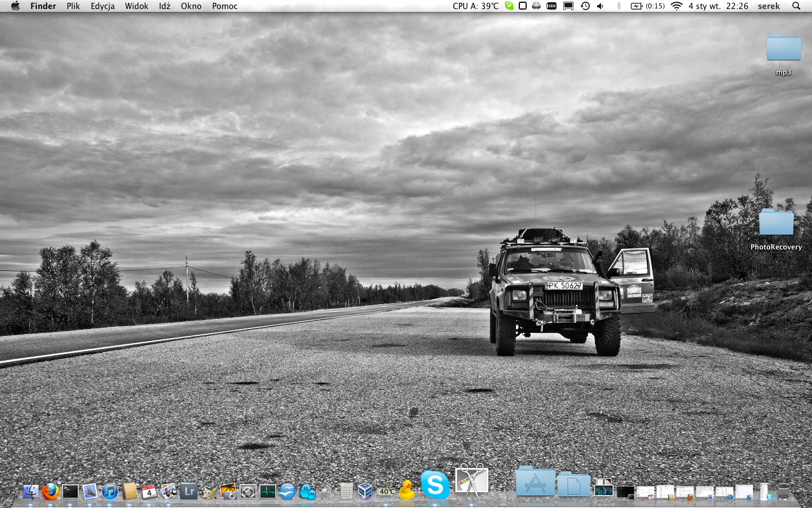The width and height of the screenshot is (812, 508).
Task: Click the date and time 4 sty wt. 22:26
Action: click(718, 6)
